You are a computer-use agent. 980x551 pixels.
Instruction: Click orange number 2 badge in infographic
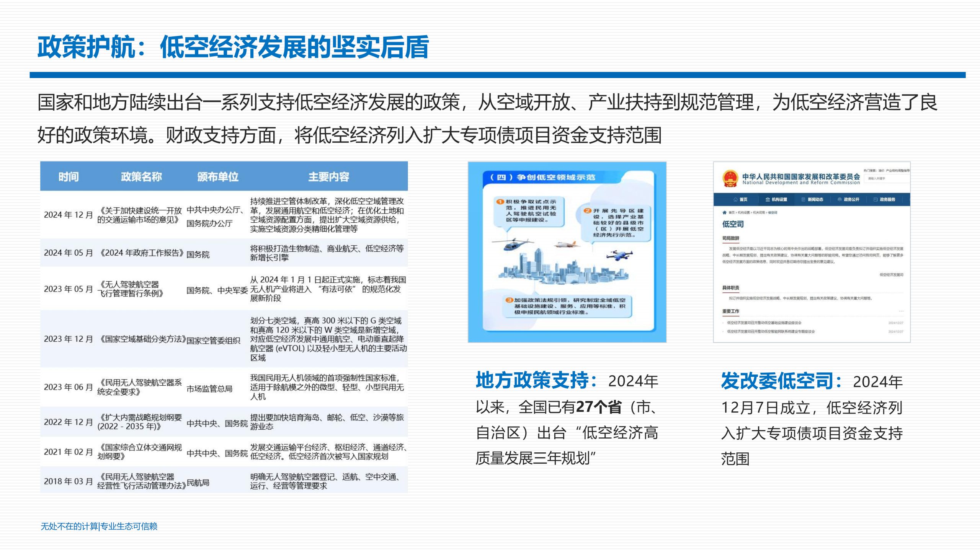[588, 210]
